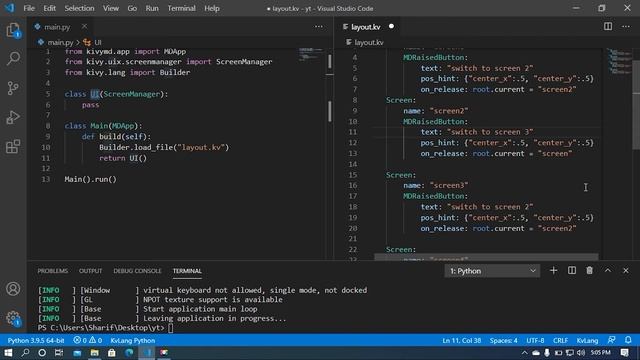Open Run and Debug view
The image size is (640, 360).
13,117
